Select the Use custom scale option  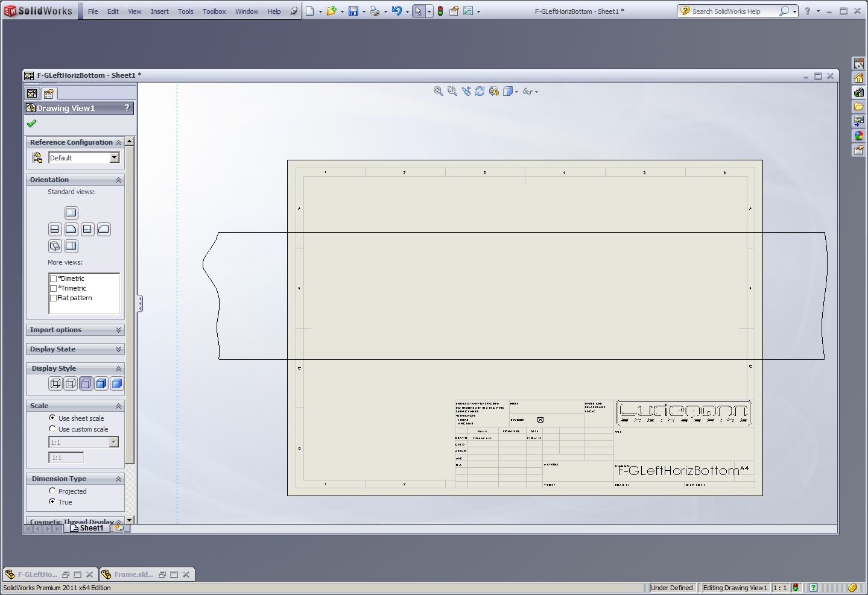52,429
